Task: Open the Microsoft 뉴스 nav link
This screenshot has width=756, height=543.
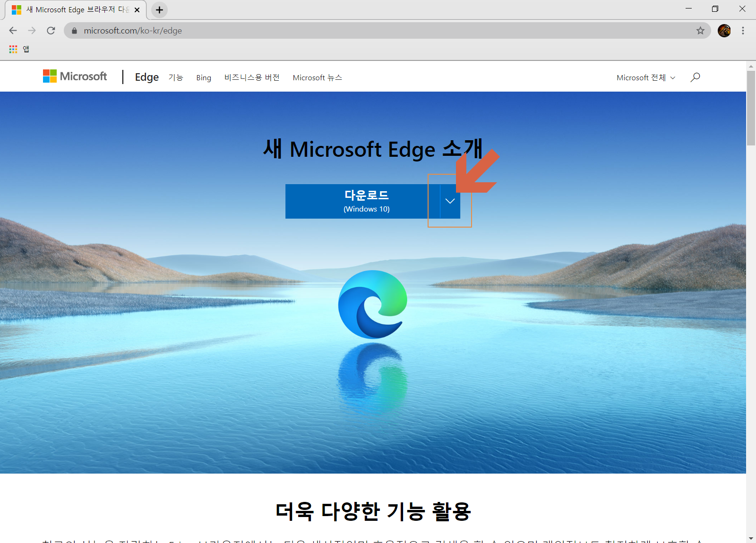Action: 318,77
